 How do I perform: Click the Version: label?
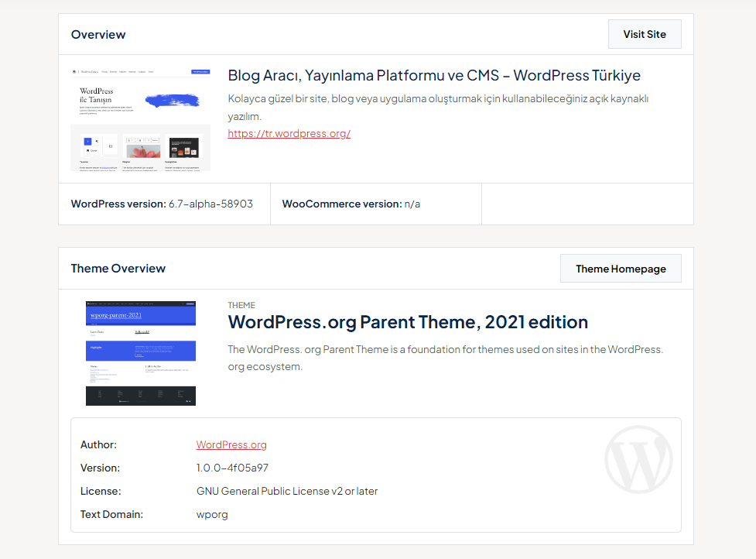101,468
